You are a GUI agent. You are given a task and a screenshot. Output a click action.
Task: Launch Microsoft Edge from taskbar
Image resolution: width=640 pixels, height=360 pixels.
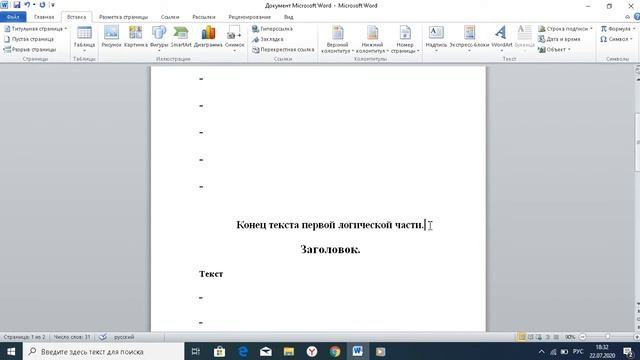pos(243,351)
